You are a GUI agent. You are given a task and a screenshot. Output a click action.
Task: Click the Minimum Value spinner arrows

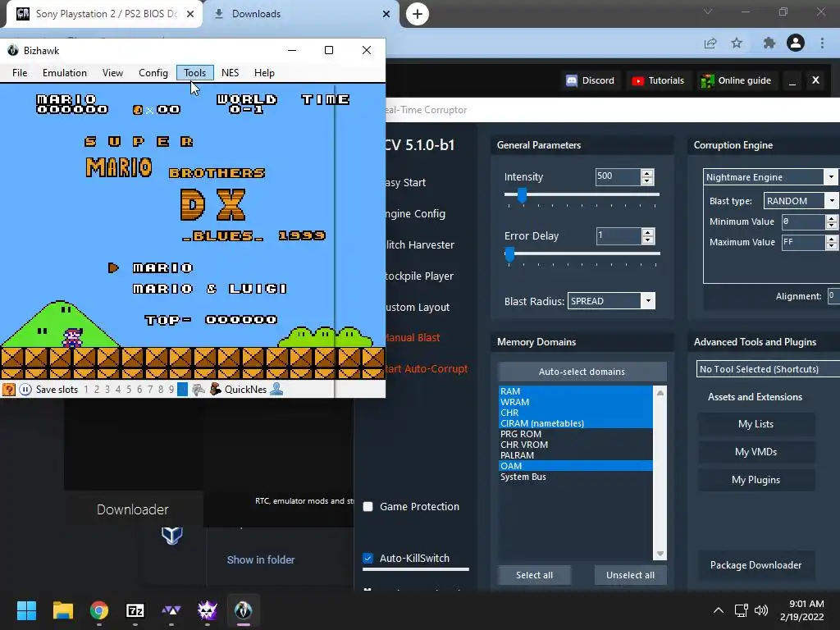pyautogui.click(x=831, y=221)
